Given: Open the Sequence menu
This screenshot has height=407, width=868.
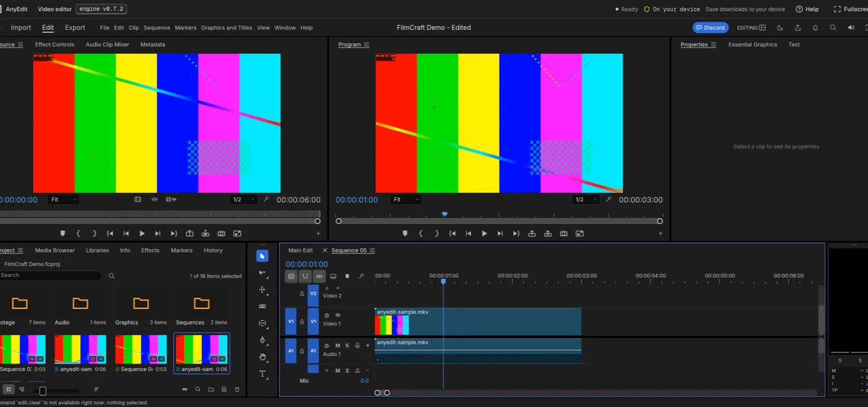Looking at the screenshot, I should tap(157, 28).
